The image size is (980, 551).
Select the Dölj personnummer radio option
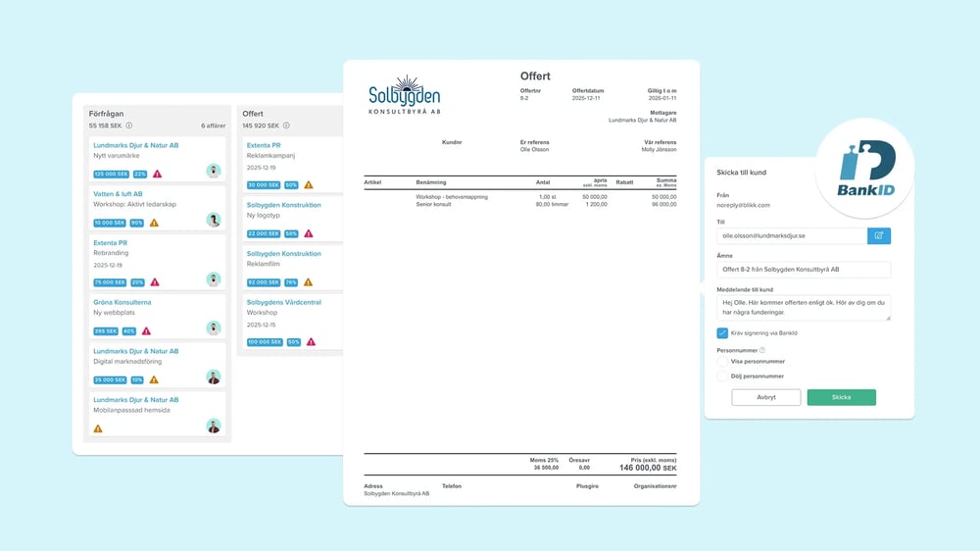722,376
